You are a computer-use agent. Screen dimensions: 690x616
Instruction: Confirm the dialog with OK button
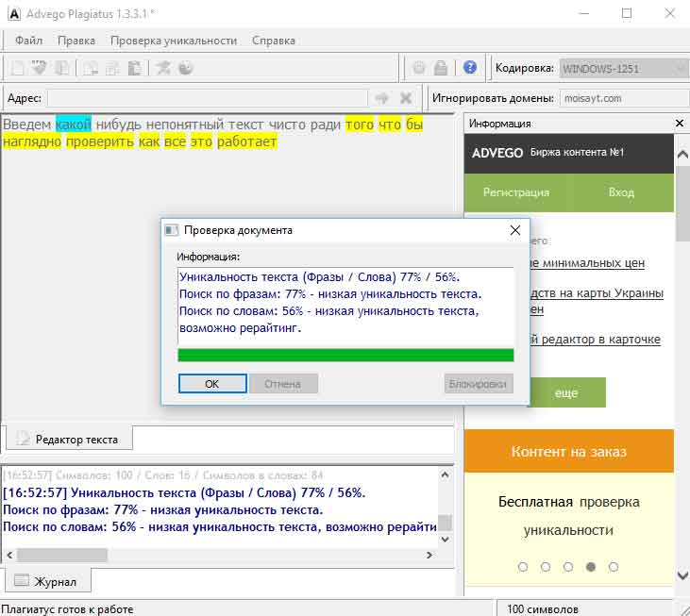[212, 384]
